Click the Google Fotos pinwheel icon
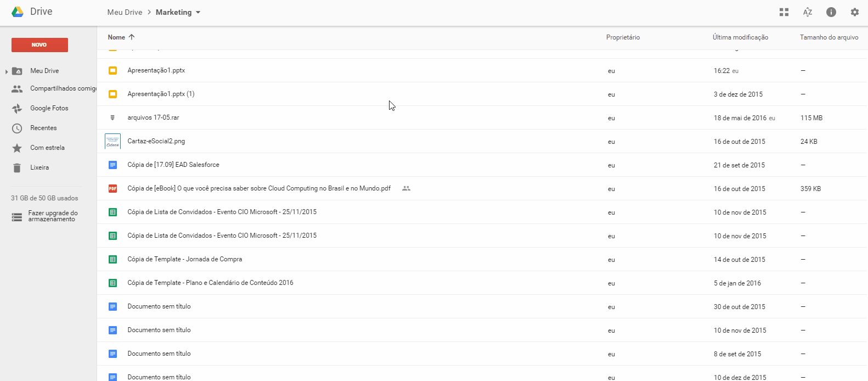The width and height of the screenshot is (868, 381). pyautogui.click(x=17, y=108)
